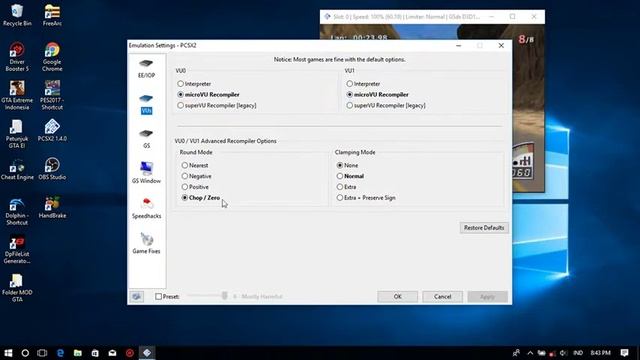Select VU0 microVU Recompiler option
This screenshot has width=640, height=360.
(209, 94)
